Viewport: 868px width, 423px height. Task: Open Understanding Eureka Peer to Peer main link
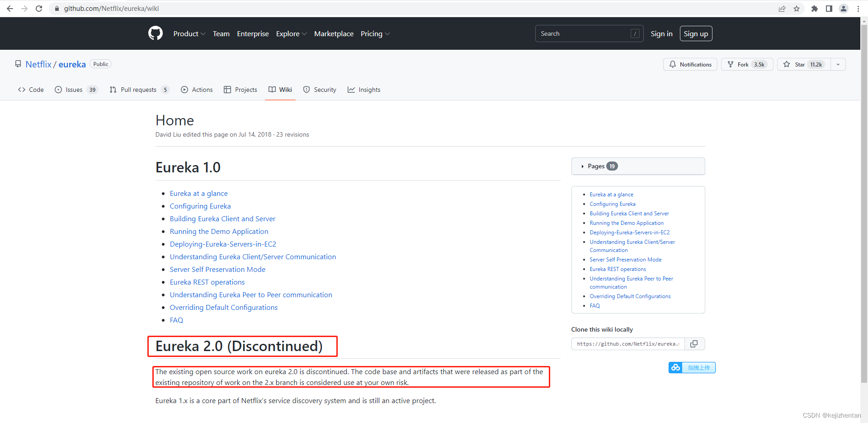[251, 295]
